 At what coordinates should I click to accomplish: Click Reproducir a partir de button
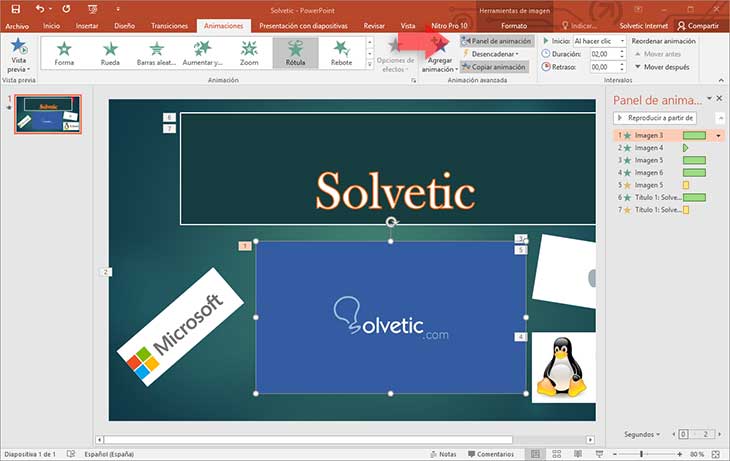coord(655,118)
